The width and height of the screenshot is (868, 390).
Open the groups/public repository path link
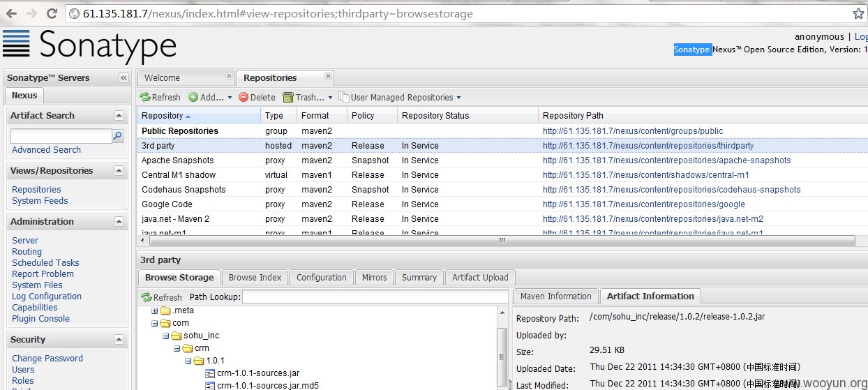pyautogui.click(x=633, y=131)
